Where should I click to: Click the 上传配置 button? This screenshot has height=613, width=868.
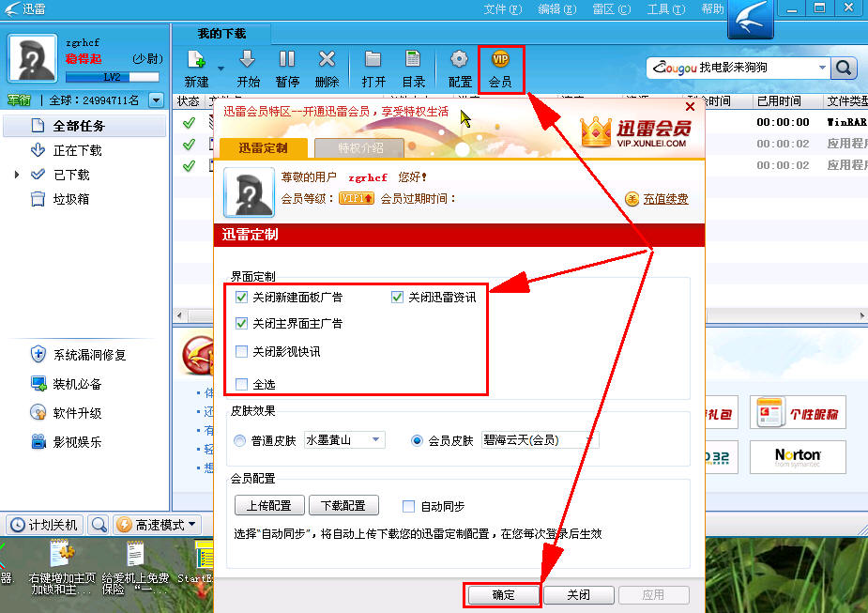point(269,506)
